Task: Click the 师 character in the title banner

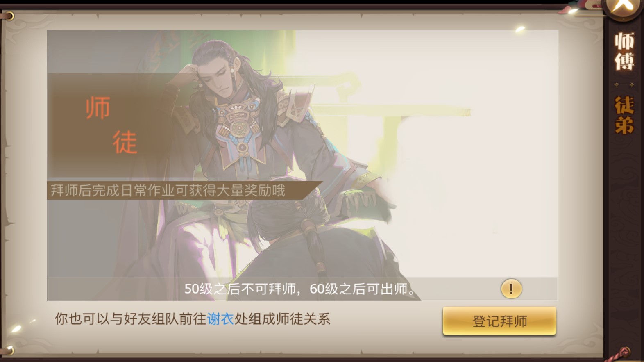Action: pyautogui.click(x=98, y=108)
